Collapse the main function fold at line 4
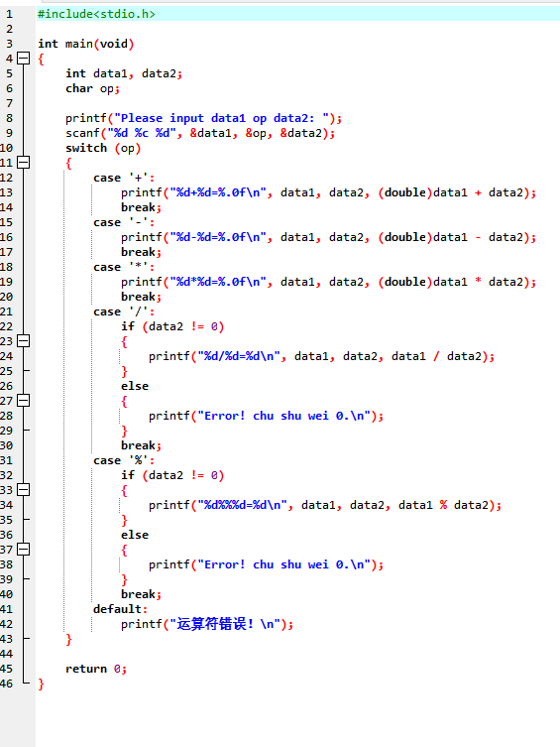Viewport: 560px width, 747px height. (24, 59)
